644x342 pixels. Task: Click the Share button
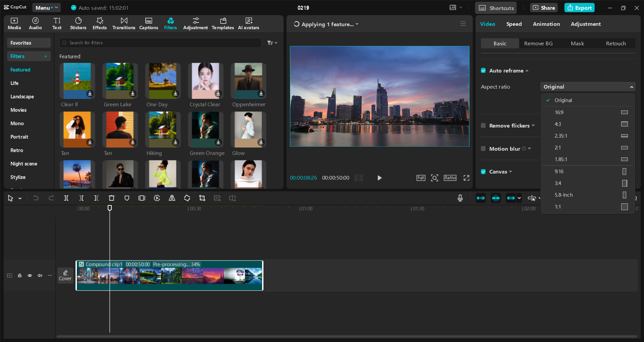(x=544, y=8)
